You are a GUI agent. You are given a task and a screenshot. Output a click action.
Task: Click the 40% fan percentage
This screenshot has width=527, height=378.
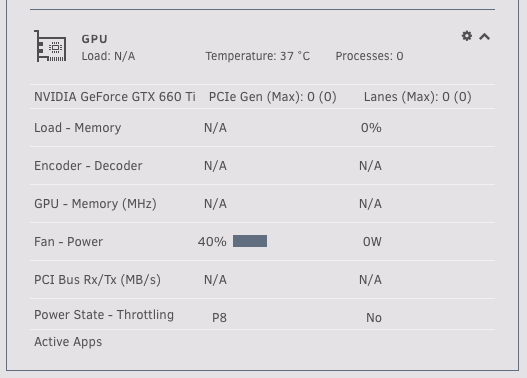point(212,242)
